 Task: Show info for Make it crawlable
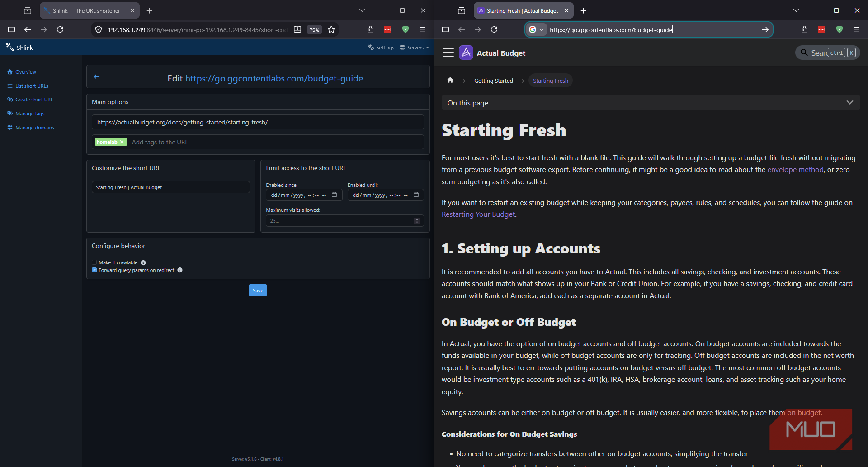143,262
